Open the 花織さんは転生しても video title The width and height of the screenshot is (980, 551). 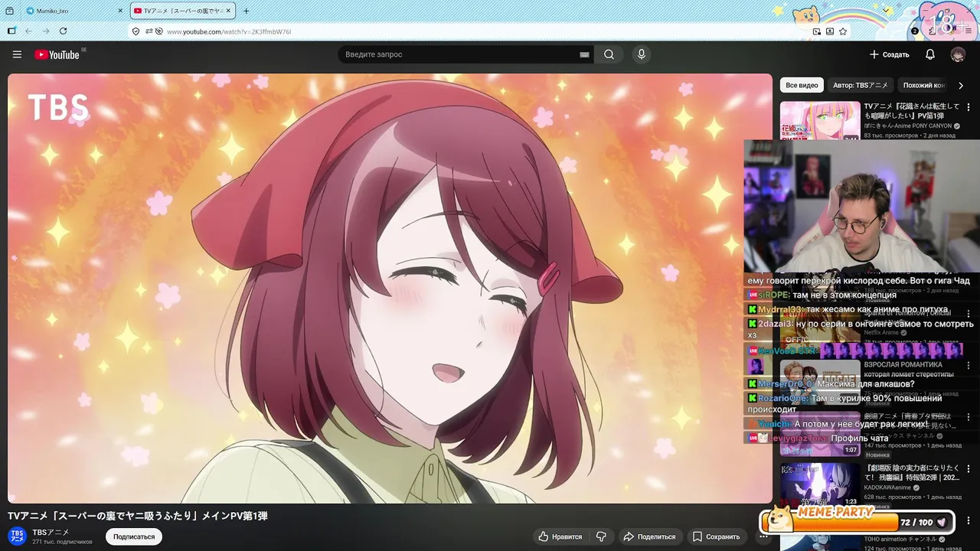click(912, 111)
